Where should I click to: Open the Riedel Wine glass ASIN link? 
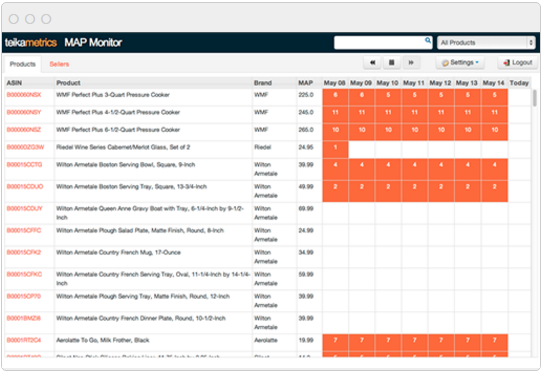click(x=25, y=147)
